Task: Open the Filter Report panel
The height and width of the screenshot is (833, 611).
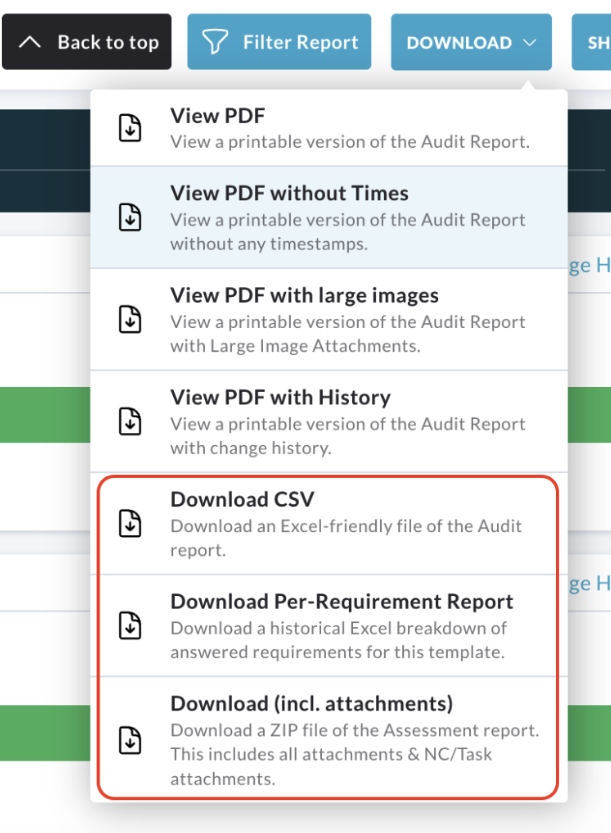Action: 279,42
